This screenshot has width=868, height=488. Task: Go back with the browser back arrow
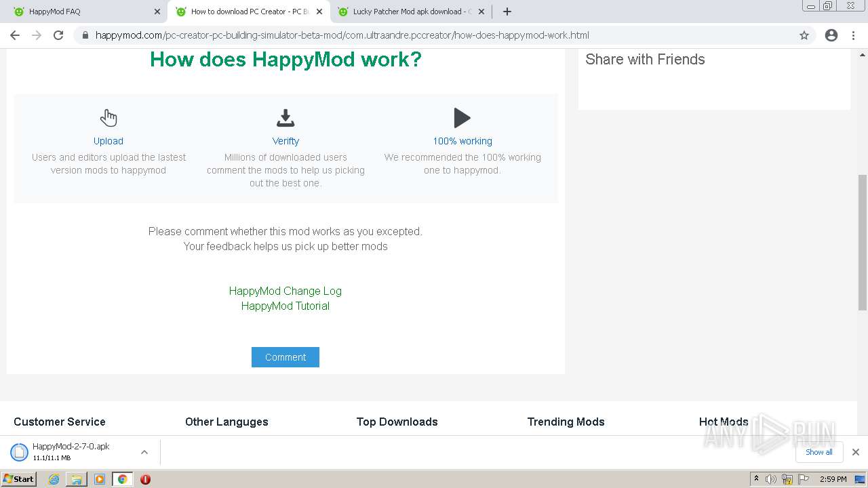click(x=15, y=35)
